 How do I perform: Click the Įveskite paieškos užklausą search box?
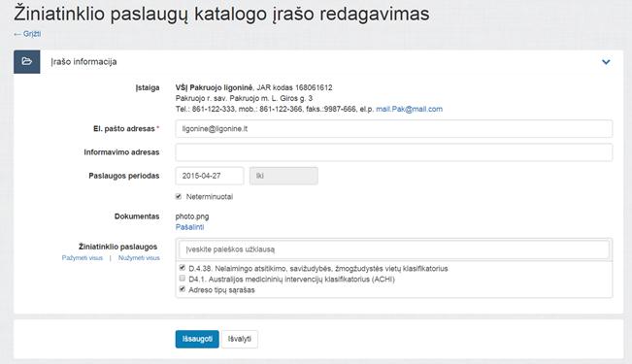click(x=394, y=249)
